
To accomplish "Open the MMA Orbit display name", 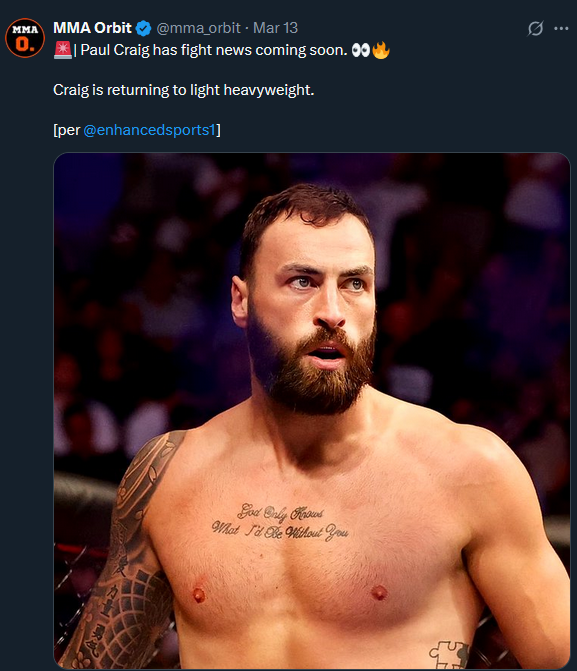I will coord(92,28).
